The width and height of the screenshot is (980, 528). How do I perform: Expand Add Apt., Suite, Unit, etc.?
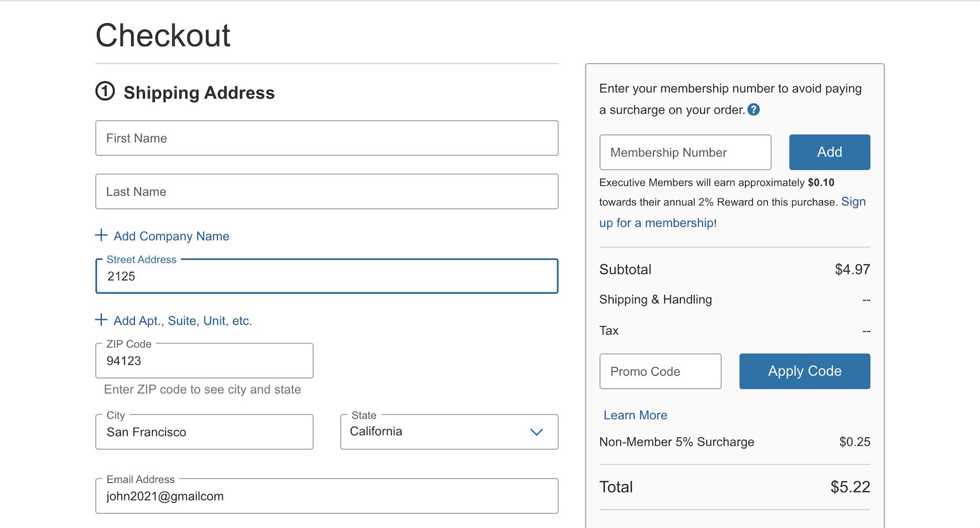[x=182, y=321]
